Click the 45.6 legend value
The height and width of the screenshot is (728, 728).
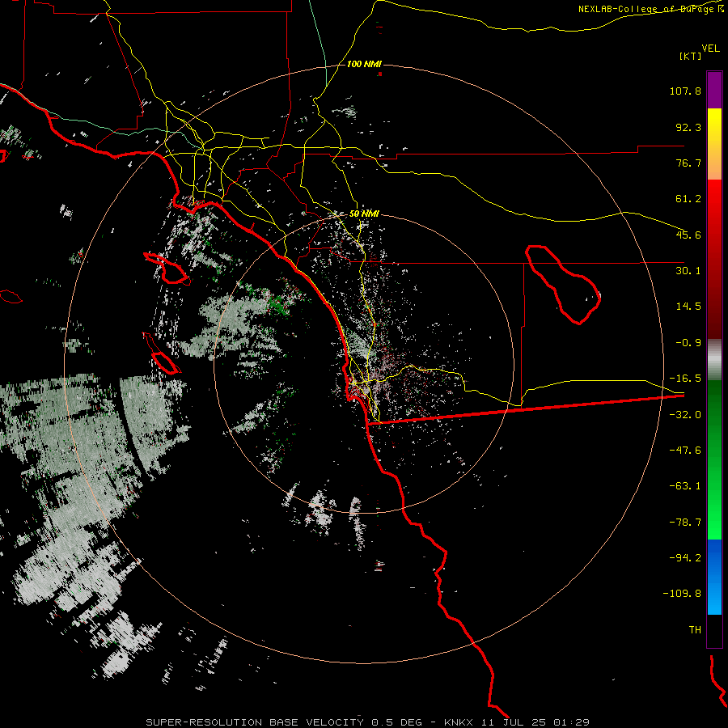tap(688, 235)
